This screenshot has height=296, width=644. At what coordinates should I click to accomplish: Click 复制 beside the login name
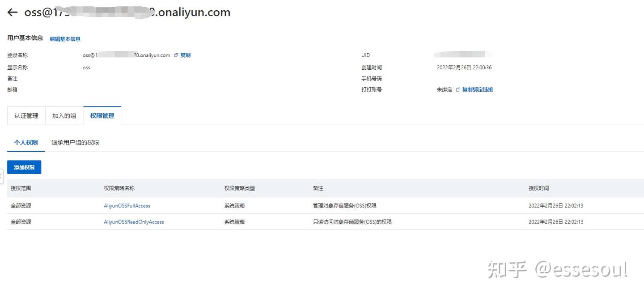tap(185, 55)
